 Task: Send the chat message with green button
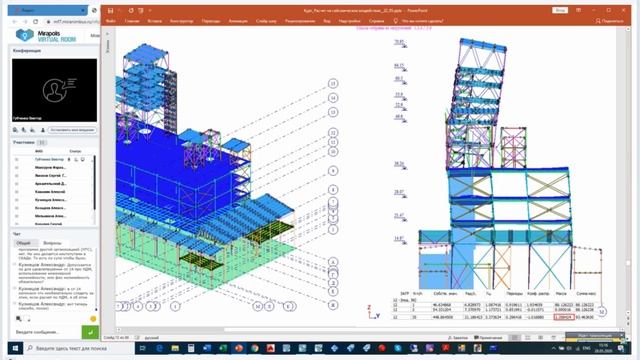point(90,332)
